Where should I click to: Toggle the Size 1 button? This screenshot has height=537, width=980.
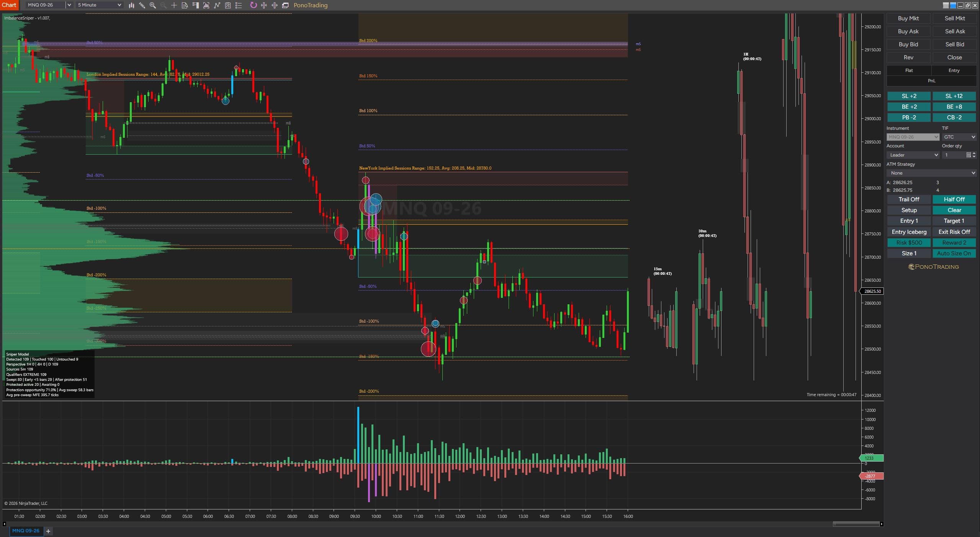click(x=909, y=253)
